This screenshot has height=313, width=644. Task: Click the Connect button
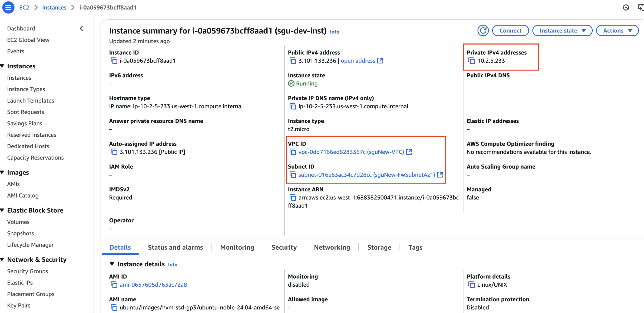pyautogui.click(x=510, y=30)
